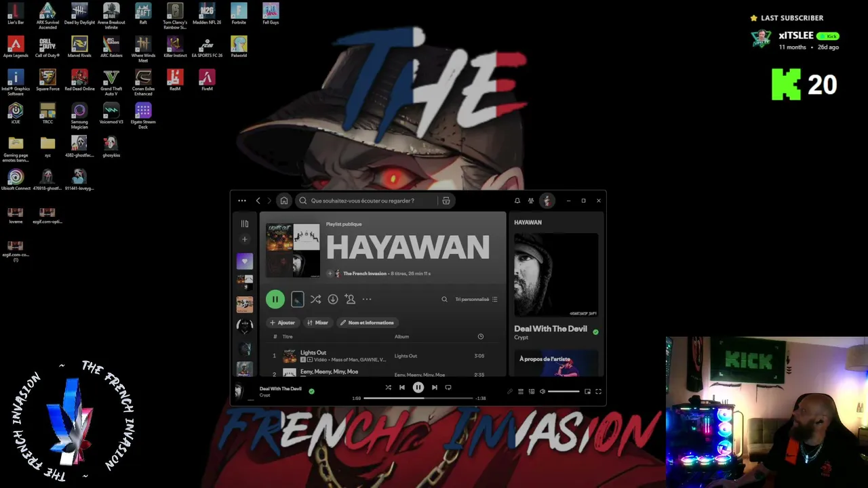The height and width of the screenshot is (488, 868).
Task: Select the Palworld desktop shortcut
Action: click(239, 47)
